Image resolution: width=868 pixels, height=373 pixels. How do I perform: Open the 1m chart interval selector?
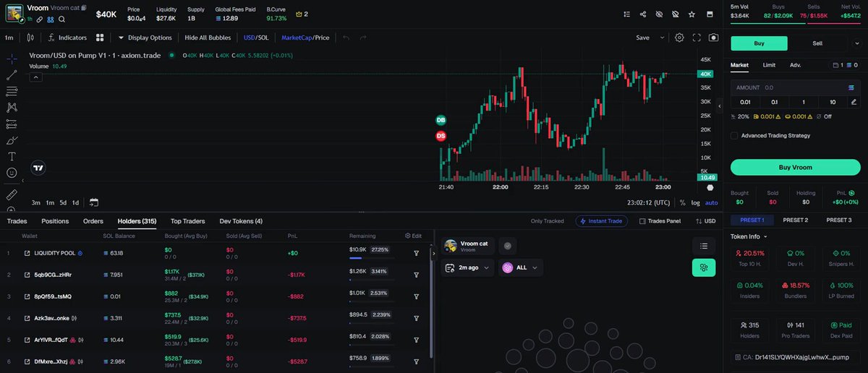pos(9,38)
